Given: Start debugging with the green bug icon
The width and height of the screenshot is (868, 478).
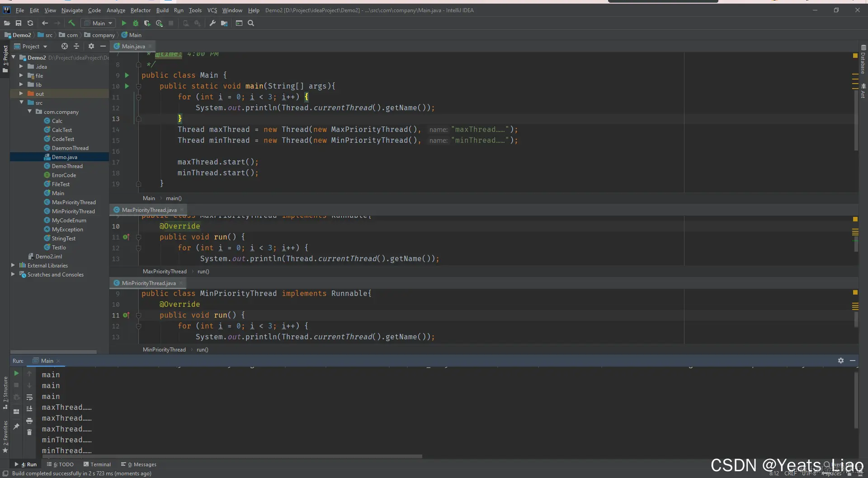Looking at the screenshot, I should tap(135, 23).
